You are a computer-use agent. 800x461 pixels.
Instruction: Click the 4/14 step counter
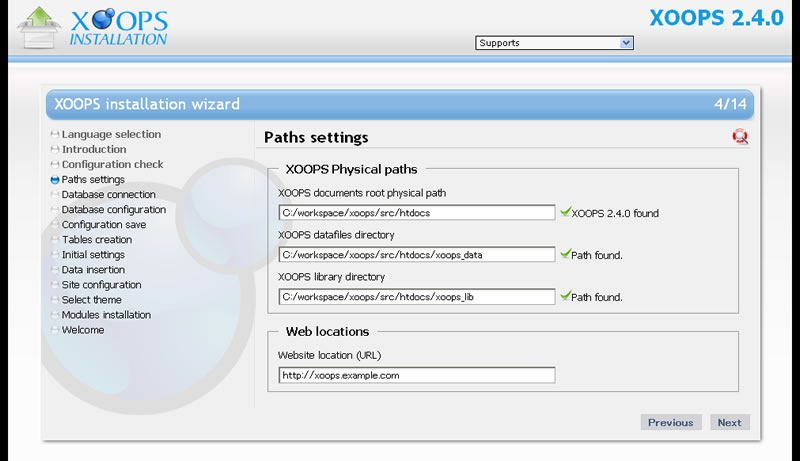(x=730, y=104)
